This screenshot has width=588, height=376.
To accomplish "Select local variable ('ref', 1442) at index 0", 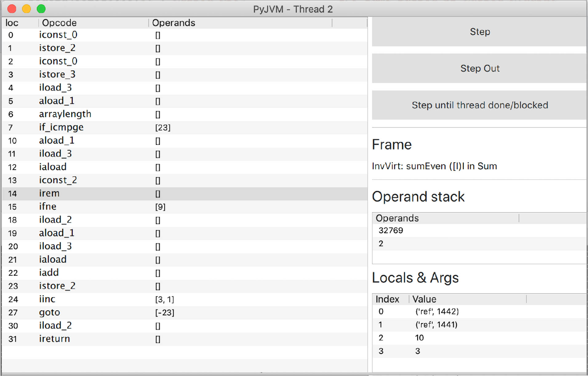I will tap(437, 311).
